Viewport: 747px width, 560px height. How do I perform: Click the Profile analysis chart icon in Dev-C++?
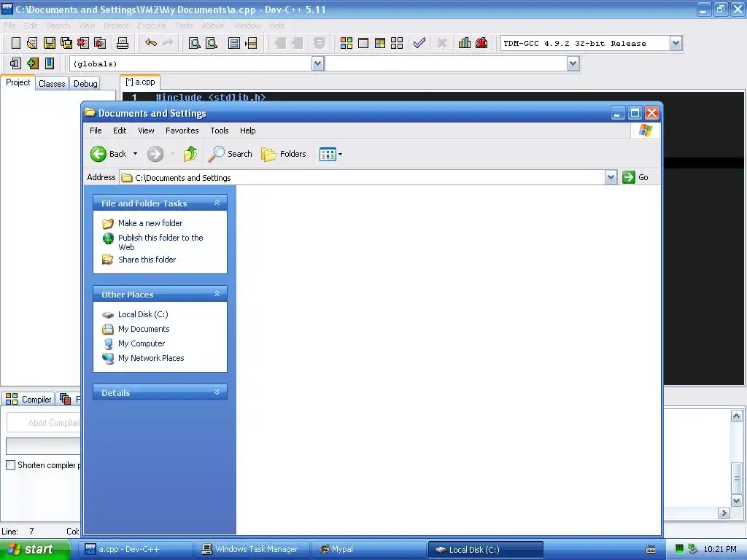point(465,43)
